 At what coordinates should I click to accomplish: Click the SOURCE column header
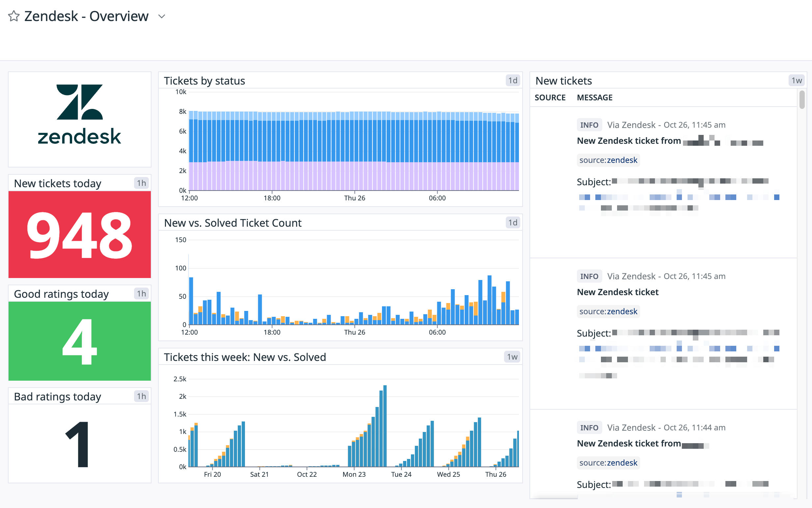click(550, 98)
